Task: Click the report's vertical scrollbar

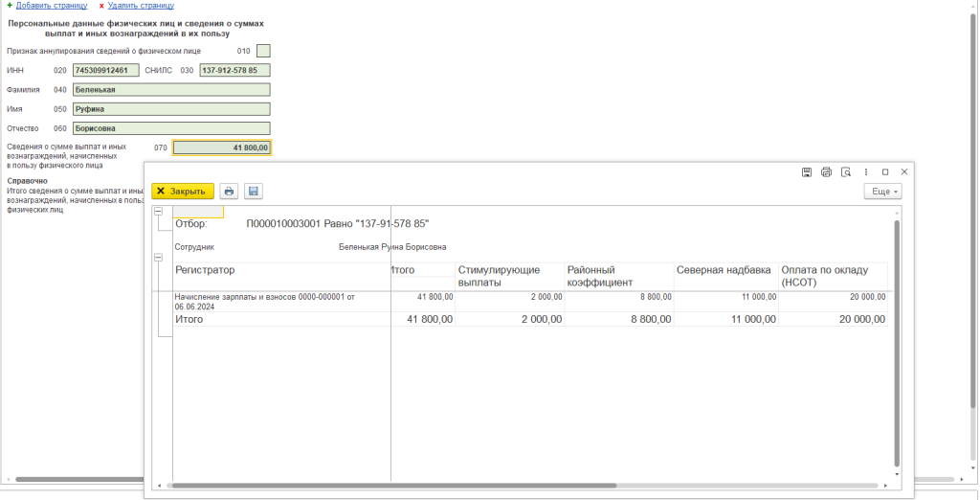Action: click(x=897, y=335)
